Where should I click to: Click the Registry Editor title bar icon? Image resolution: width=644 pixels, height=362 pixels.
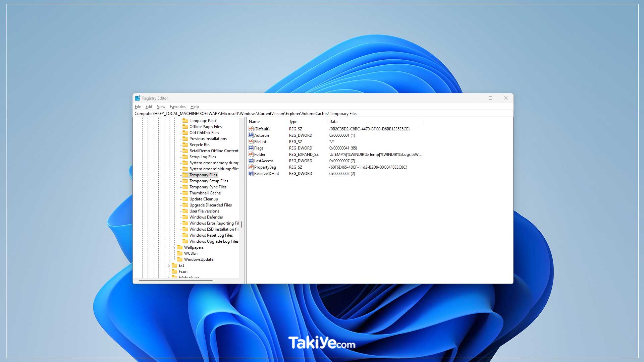[138, 98]
